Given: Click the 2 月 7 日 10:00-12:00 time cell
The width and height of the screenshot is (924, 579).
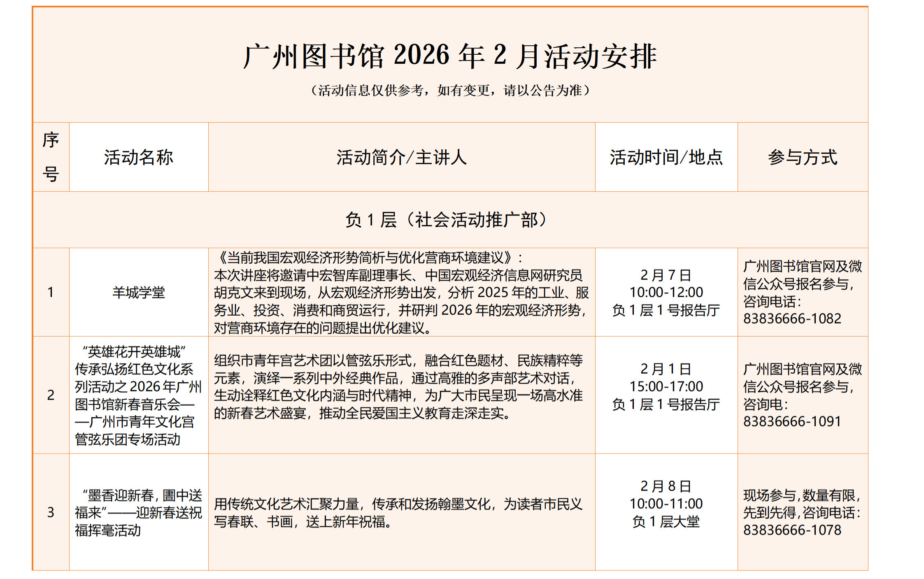Looking at the screenshot, I should [x=666, y=292].
